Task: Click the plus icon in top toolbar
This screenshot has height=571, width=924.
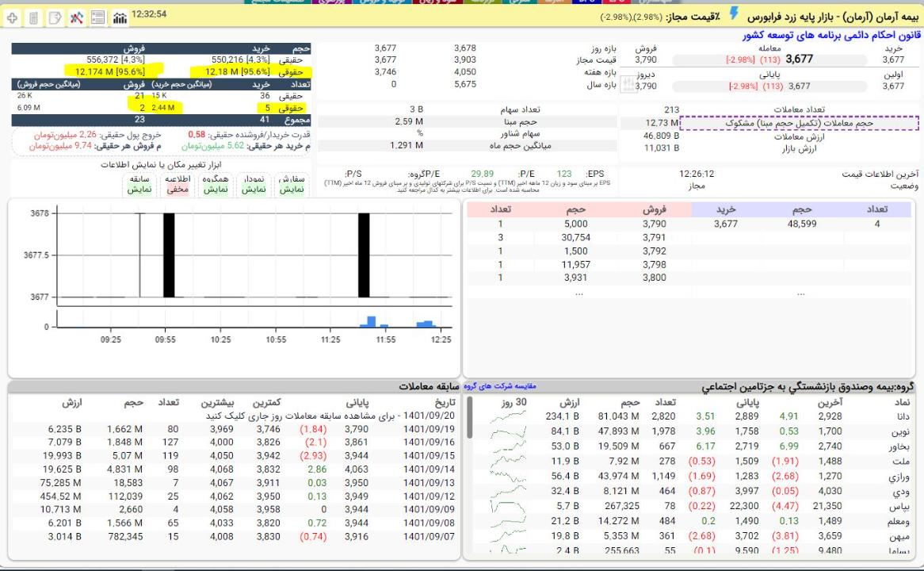Action: (x=12, y=17)
